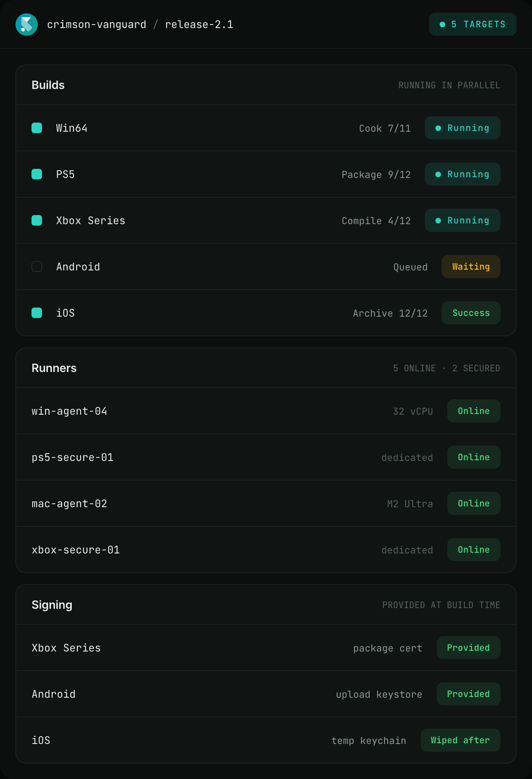The width and height of the screenshot is (532, 779).
Task: Select the xbox-secure-01 runner
Action: click(266, 550)
